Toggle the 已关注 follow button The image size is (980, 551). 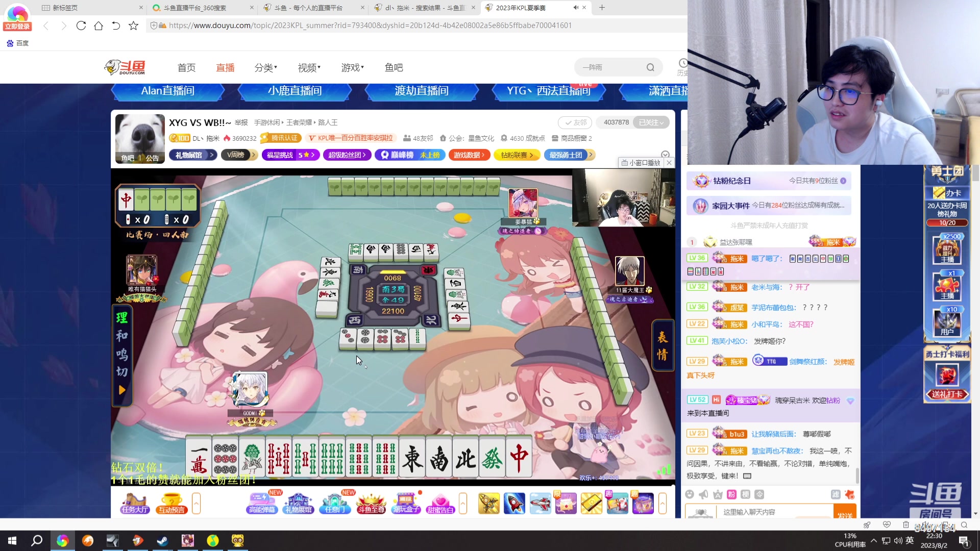651,122
